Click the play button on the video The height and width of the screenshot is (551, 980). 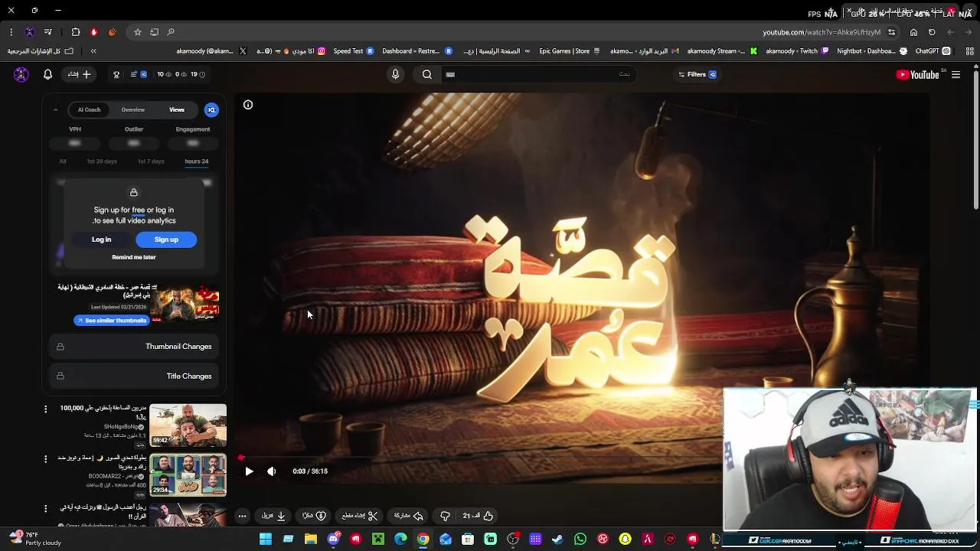(x=249, y=471)
